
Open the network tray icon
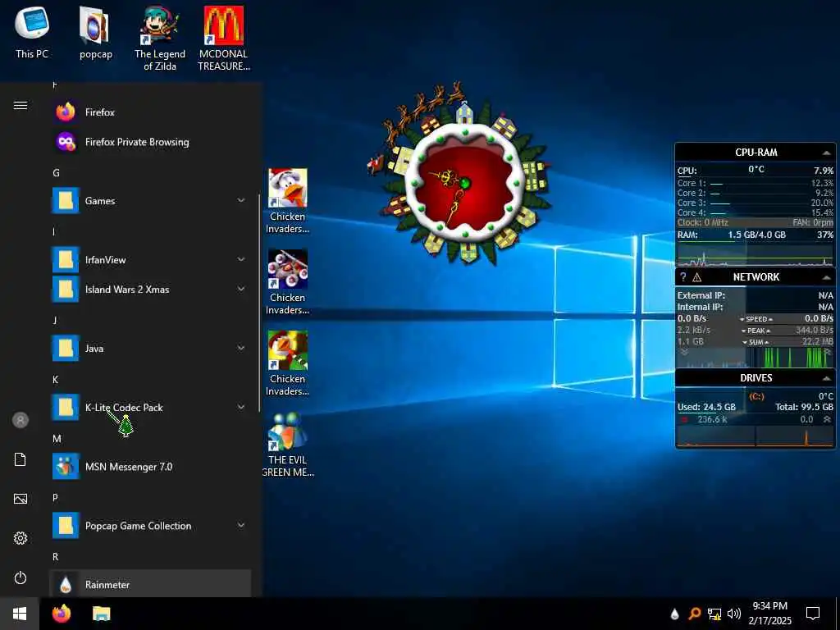point(714,614)
